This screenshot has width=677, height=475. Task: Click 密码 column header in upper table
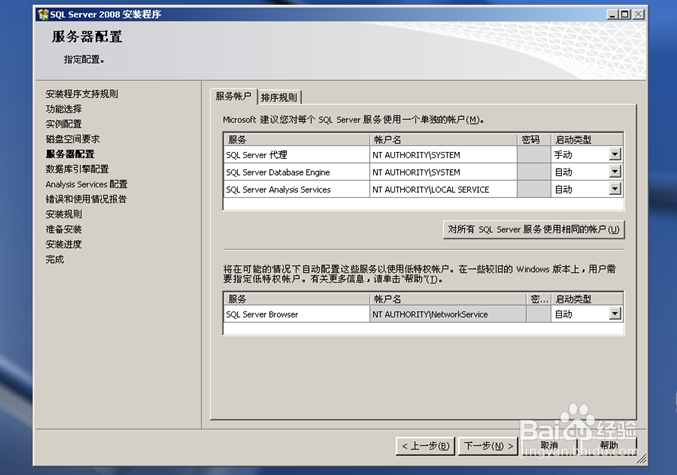pyautogui.click(x=534, y=139)
